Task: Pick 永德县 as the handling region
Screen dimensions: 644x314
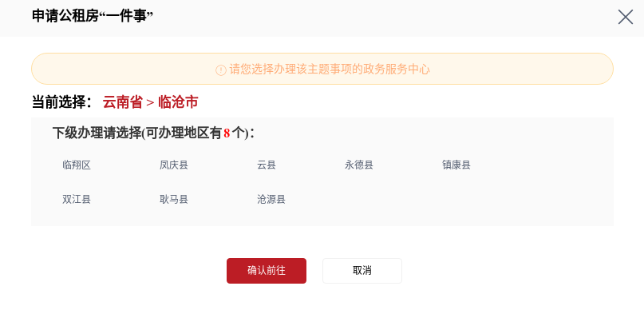Action: [x=359, y=165]
